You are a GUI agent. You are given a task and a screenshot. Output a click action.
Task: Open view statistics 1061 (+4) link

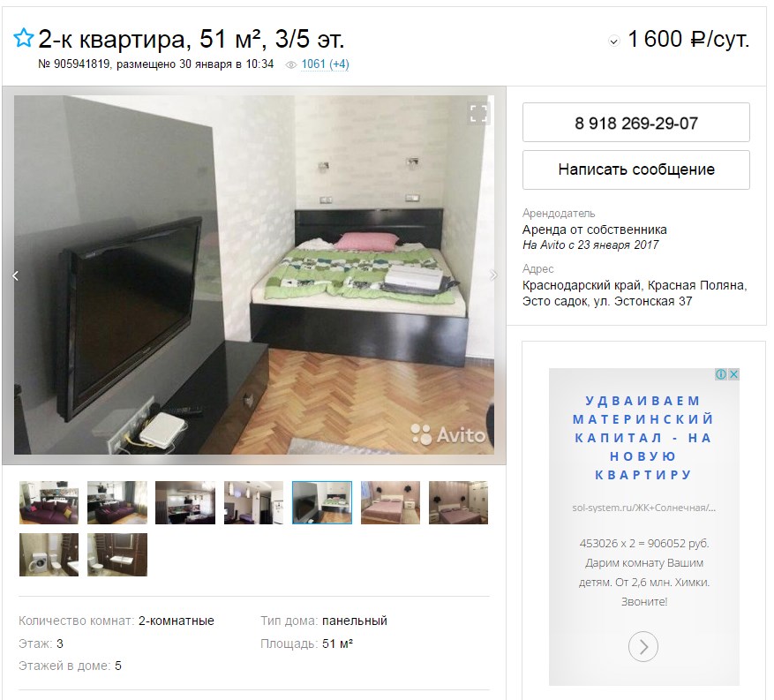[326, 64]
